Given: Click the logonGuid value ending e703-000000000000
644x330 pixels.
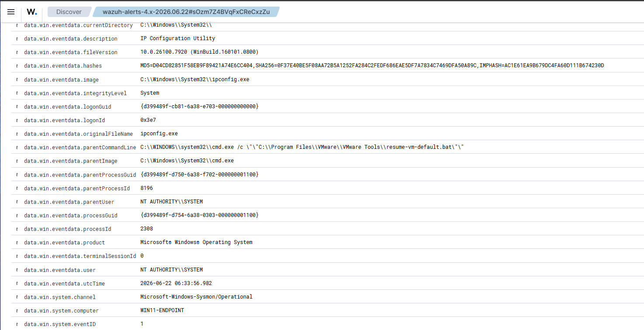Looking at the screenshot, I should [x=200, y=107].
